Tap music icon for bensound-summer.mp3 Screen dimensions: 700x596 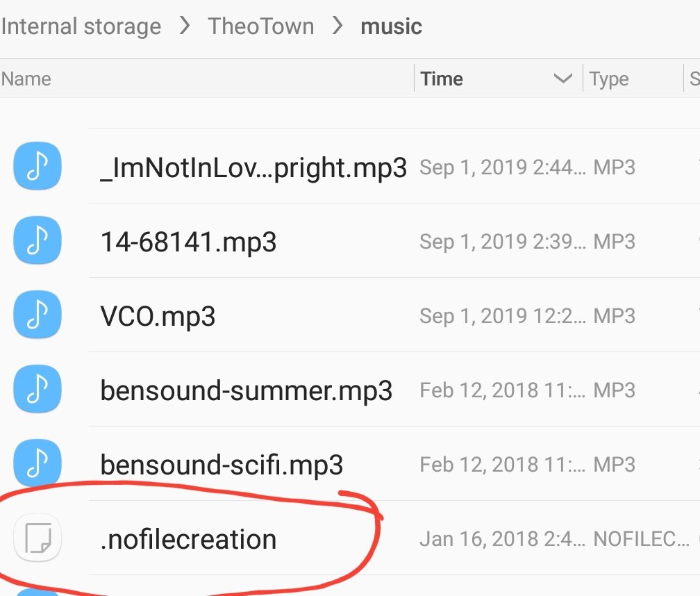point(37,389)
